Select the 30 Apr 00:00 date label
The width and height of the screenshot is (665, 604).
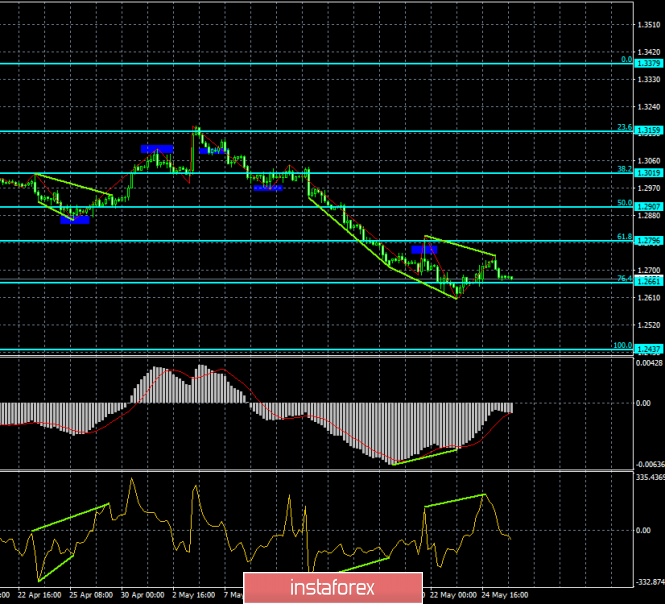coord(142,595)
